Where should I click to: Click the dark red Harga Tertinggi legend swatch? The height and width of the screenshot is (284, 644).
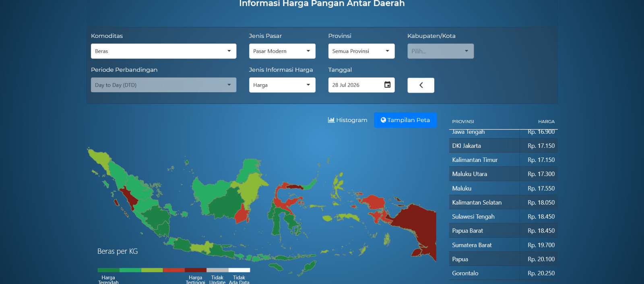point(196,270)
